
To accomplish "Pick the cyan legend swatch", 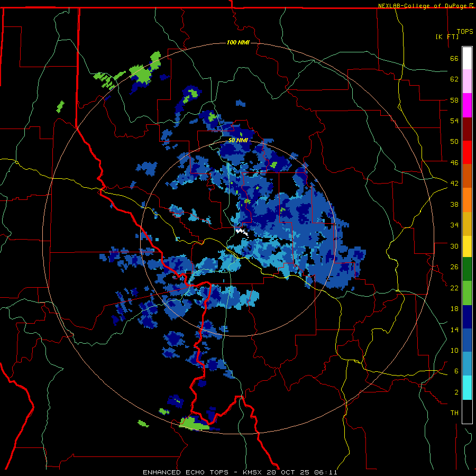I will pyautogui.click(x=467, y=388).
